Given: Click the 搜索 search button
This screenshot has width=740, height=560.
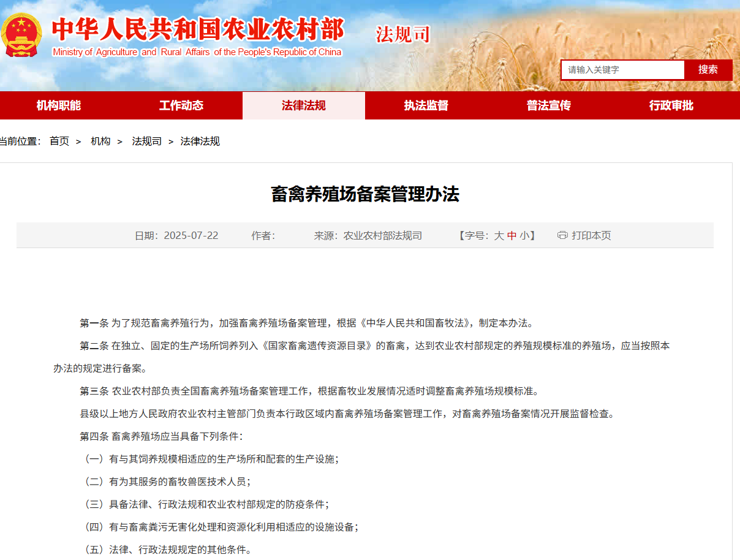Looking at the screenshot, I should tap(708, 70).
